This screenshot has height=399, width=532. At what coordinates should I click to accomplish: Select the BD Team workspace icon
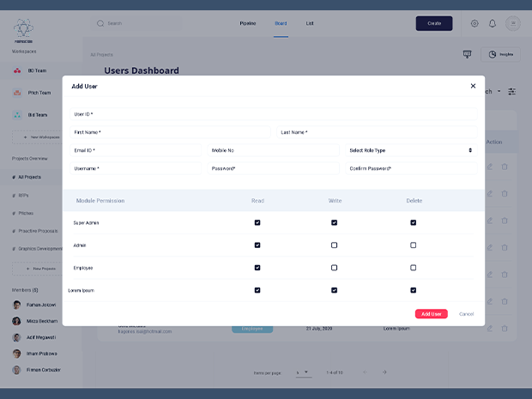(17, 70)
